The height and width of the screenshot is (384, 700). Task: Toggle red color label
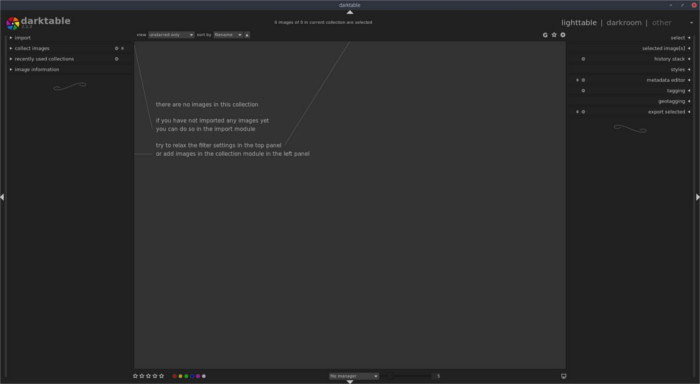(x=175, y=376)
